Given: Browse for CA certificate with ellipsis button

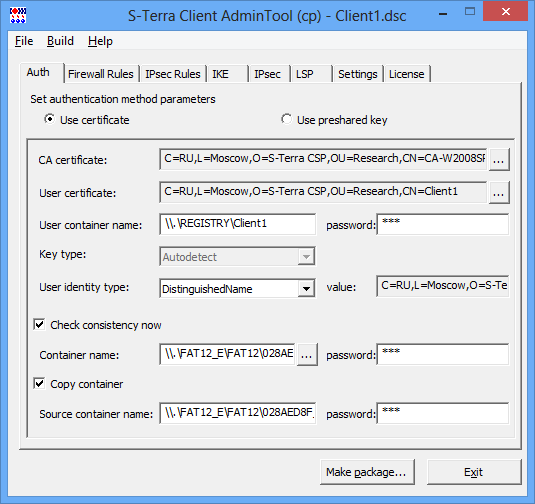Looking at the screenshot, I should click(499, 159).
